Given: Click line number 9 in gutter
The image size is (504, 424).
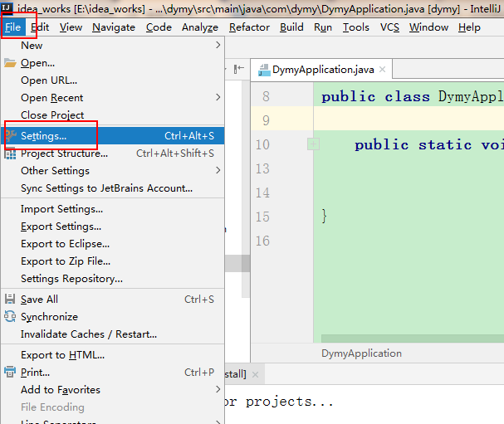Looking at the screenshot, I should tap(266, 120).
